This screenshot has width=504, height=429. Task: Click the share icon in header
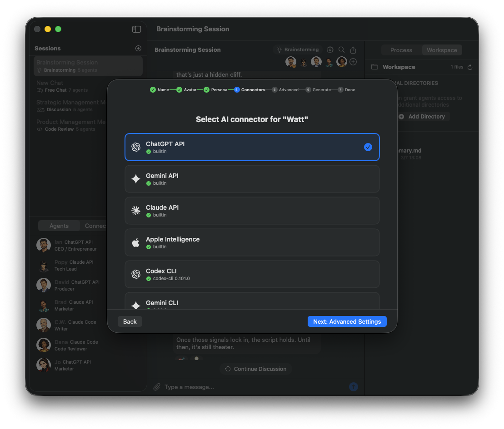click(353, 50)
